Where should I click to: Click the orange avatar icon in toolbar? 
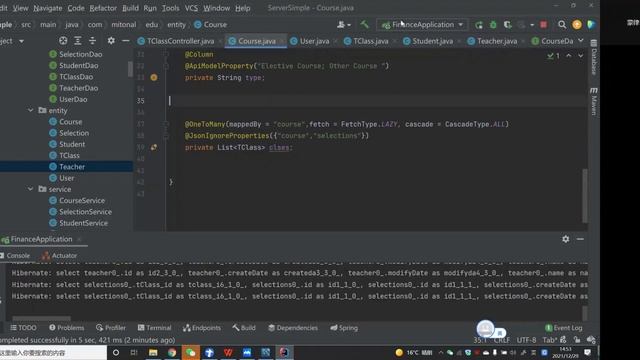pos(577,25)
